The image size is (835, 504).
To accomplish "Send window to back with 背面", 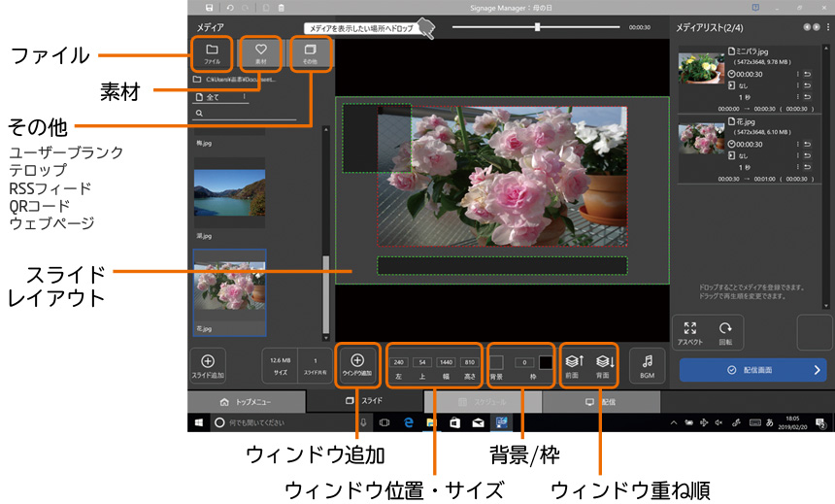I will [x=602, y=364].
